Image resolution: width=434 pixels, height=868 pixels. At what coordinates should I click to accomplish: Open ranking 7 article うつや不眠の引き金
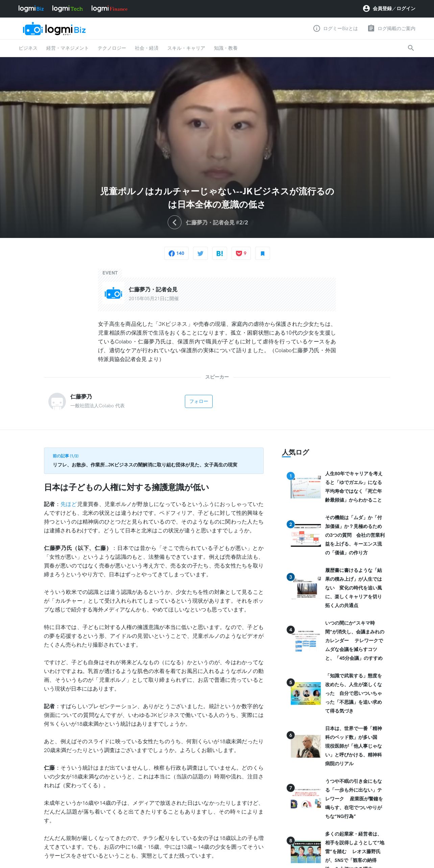(354, 799)
